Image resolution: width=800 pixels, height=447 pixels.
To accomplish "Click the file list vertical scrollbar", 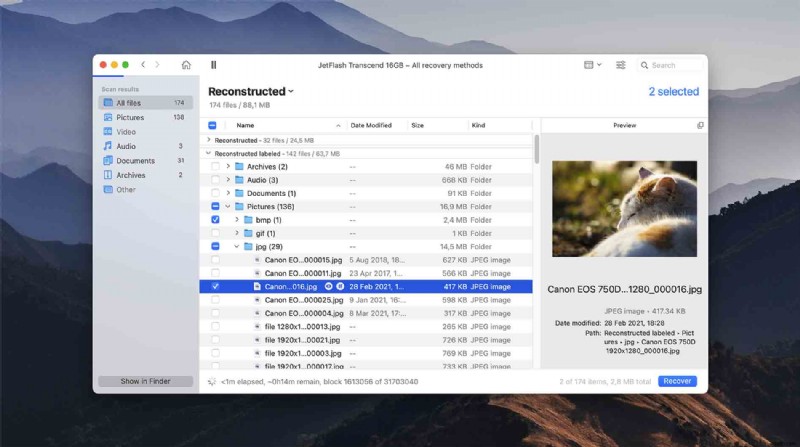I will pyautogui.click(x=536, y=149).
